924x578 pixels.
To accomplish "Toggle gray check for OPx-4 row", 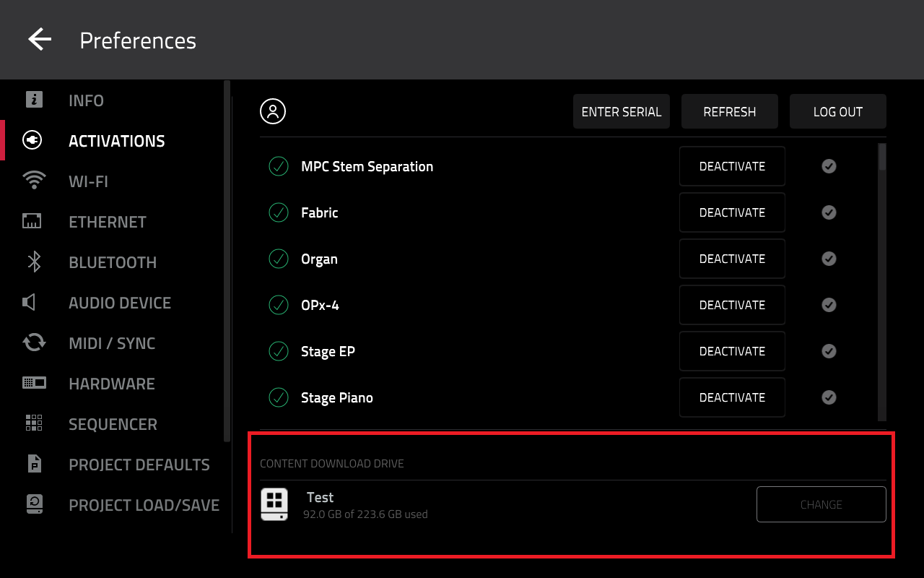I will 829,305.
